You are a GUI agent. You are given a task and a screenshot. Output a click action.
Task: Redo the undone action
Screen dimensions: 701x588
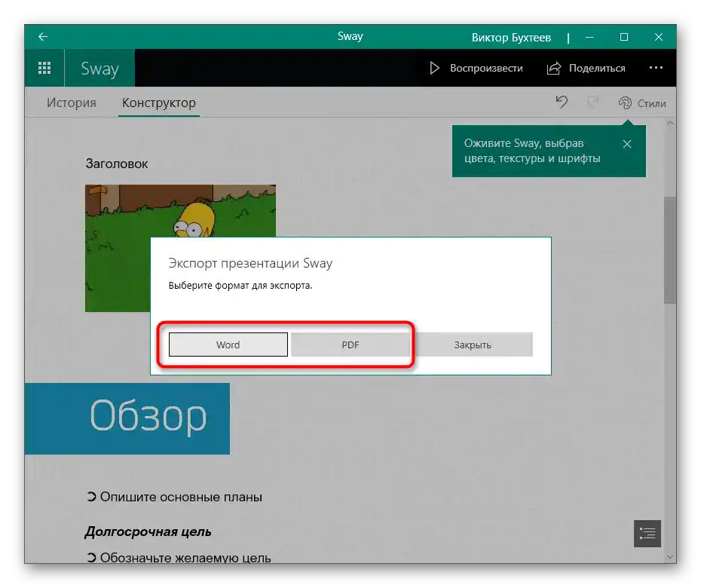point(592,103)
